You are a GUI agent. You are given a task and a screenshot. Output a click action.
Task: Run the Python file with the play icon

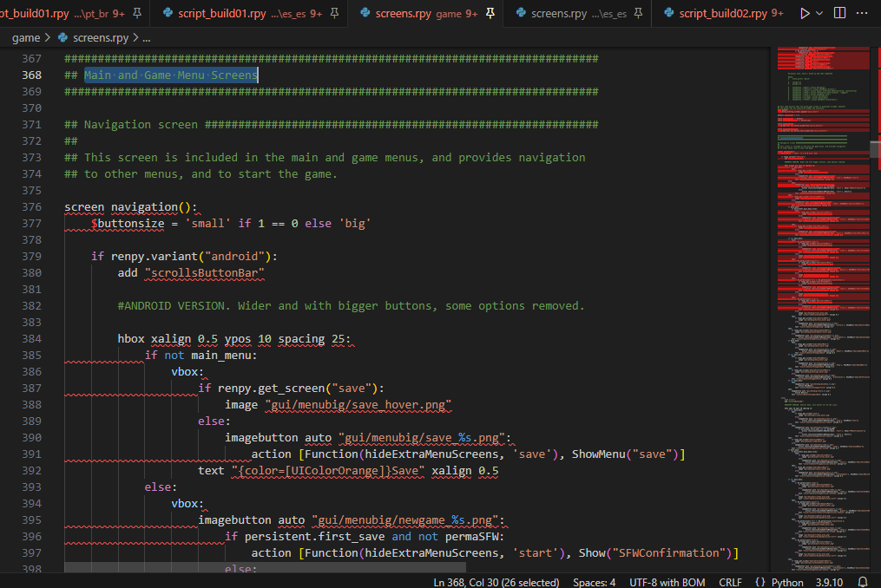[805, 13]
